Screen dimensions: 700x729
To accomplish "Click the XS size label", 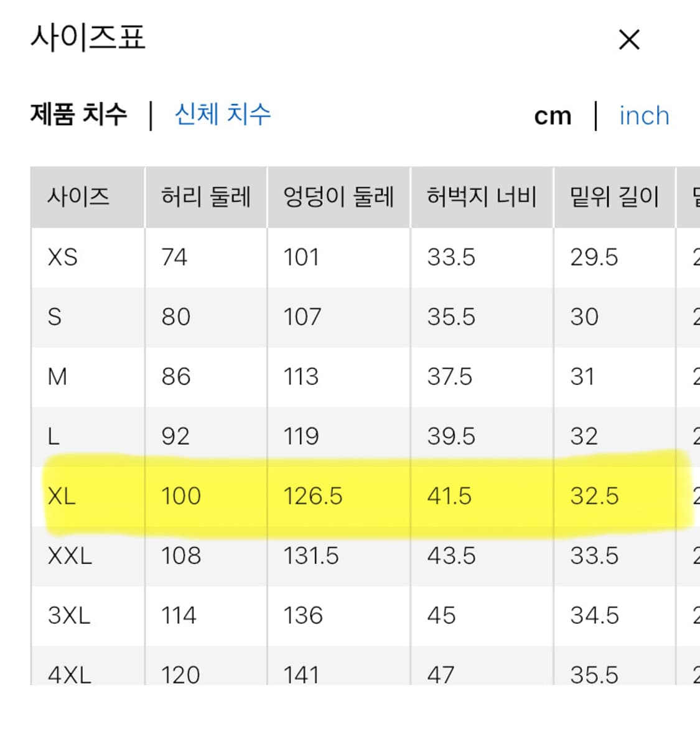I will 62,257.
